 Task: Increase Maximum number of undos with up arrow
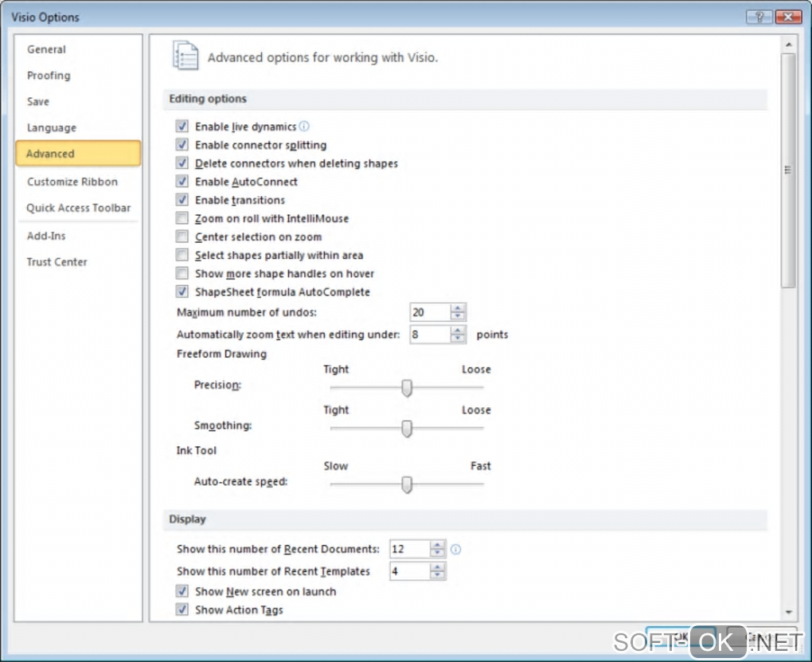click(x=458, y=308)
